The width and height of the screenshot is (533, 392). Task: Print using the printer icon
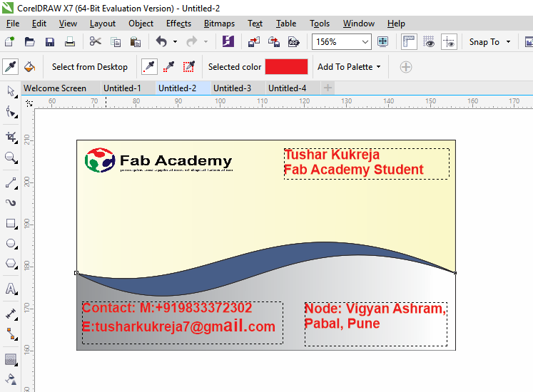[70, 42]
